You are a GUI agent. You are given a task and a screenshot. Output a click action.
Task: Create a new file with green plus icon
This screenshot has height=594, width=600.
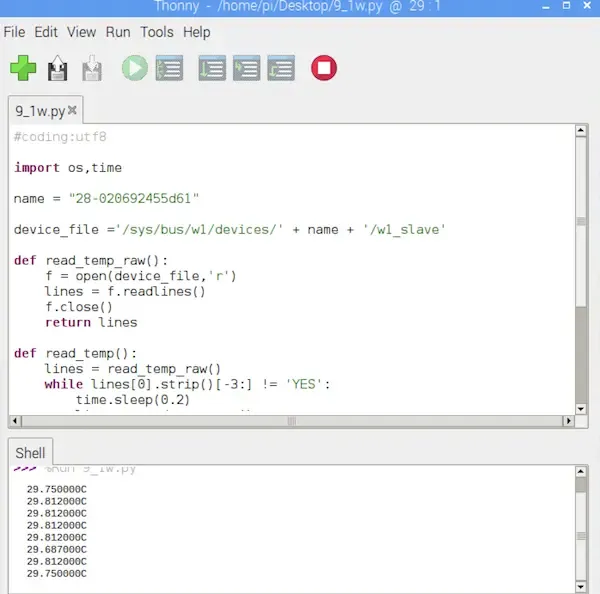[x=23, y=68]
